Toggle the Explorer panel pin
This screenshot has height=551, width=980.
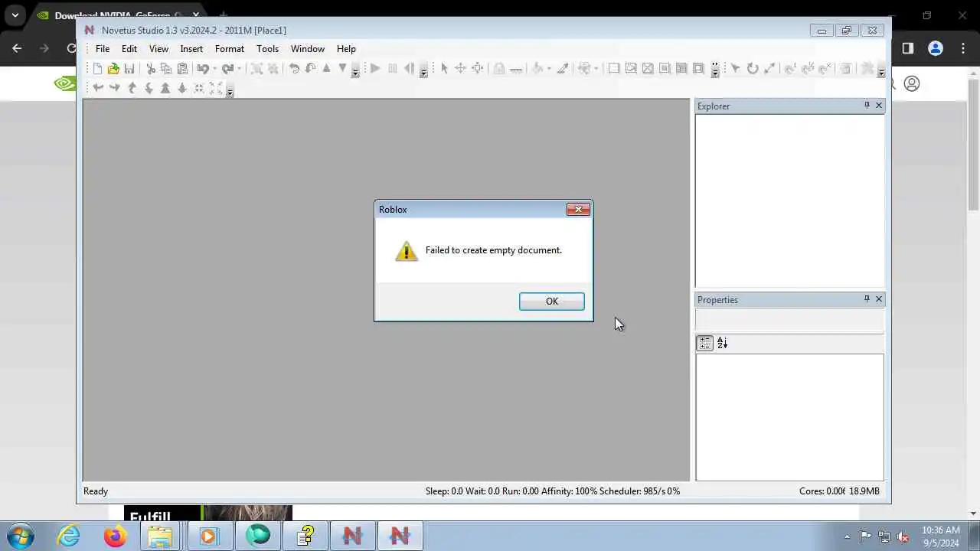(867, 106)
